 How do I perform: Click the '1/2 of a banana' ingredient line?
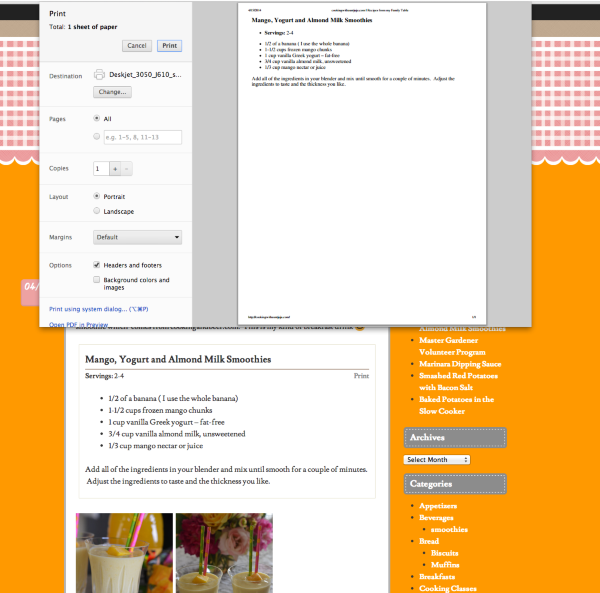173,398
